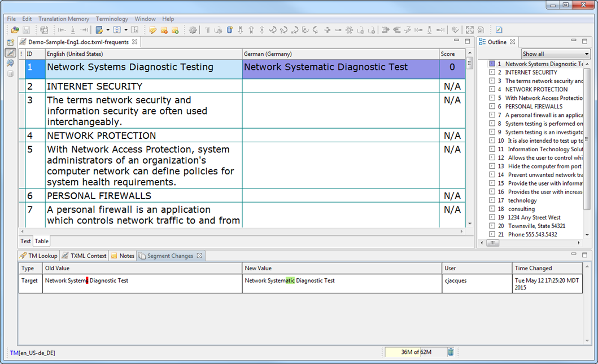Viewport: 598px width, 364px height.
Task: Click the 'German (Germany)' column header
Action: point(341,54)
